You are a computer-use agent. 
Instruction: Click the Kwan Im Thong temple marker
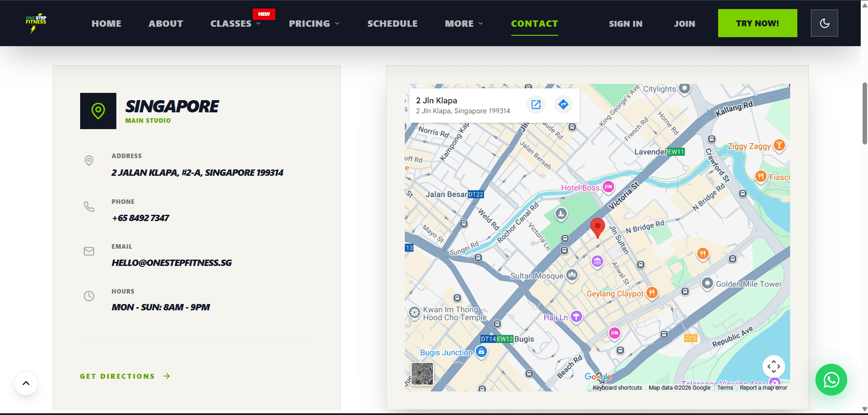[x=414, y=313]
